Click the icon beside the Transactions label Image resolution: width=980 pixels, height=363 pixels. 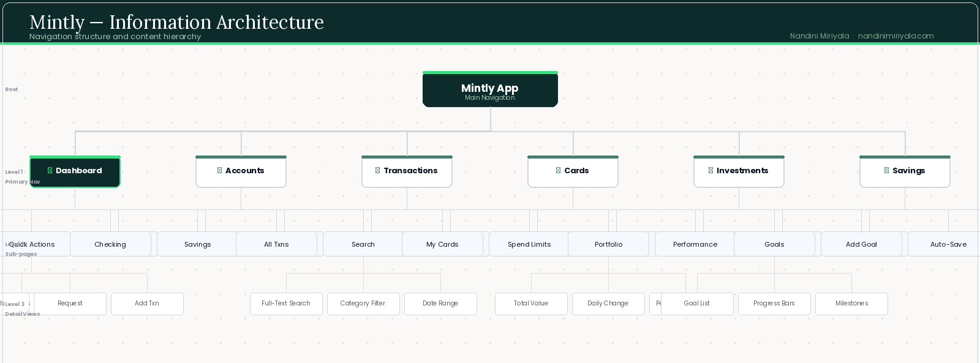tap(377, 171)
